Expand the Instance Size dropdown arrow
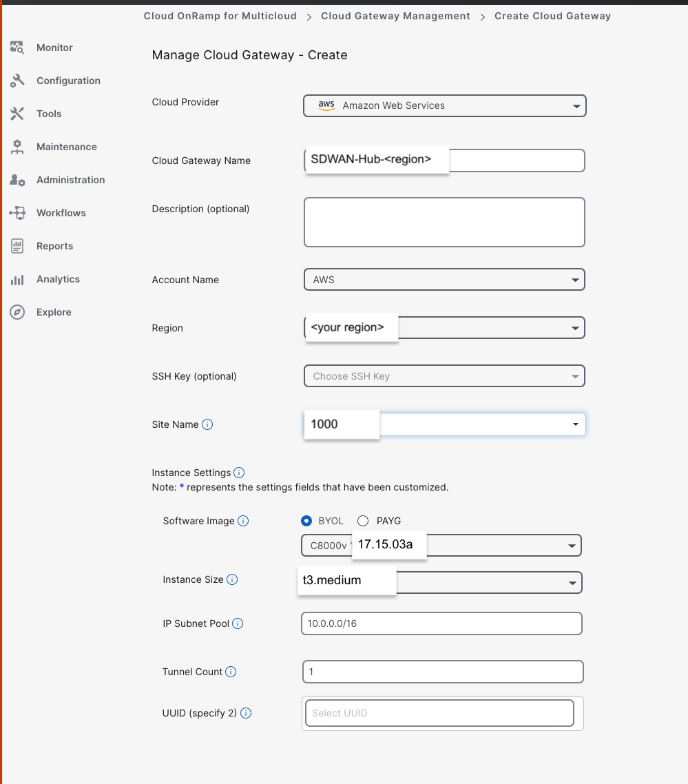688x784 pixels. click(x=572, y=583)
